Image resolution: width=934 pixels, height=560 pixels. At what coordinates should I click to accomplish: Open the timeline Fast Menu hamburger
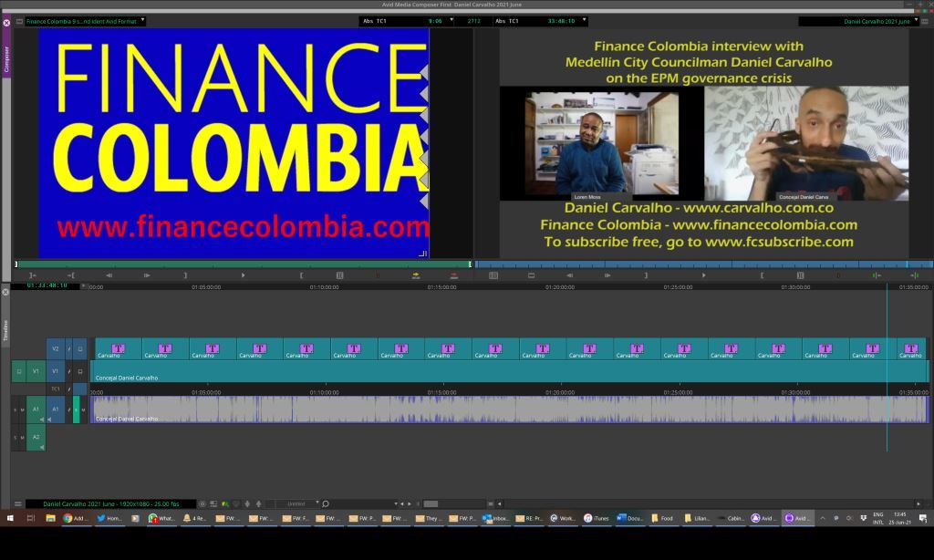[x=18, y=504]
